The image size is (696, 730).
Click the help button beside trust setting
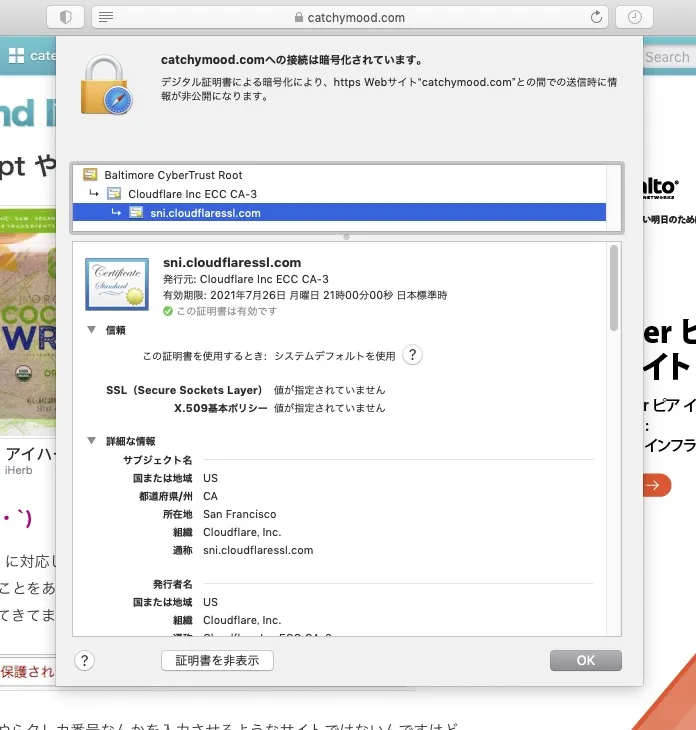412,355
